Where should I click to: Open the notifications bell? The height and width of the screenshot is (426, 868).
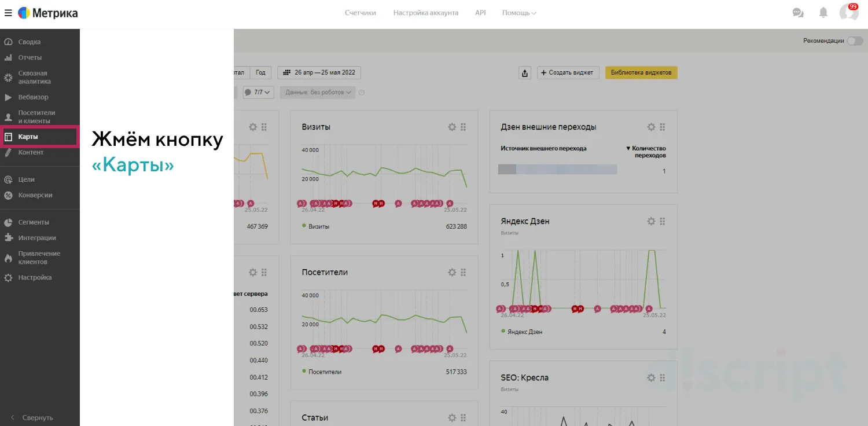(823, 13)
